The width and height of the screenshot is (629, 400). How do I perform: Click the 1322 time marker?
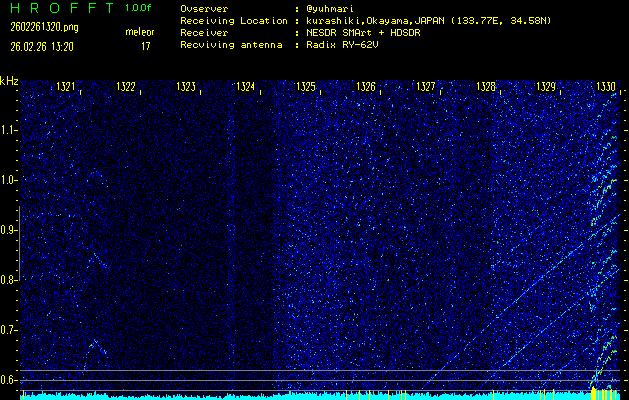tap(126, 87)
